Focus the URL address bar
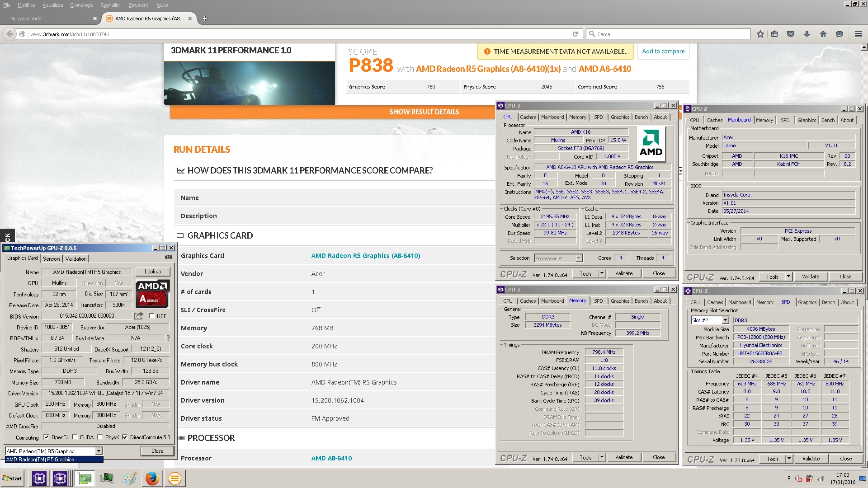Screen dimensions: 868x488 (298, 34)
